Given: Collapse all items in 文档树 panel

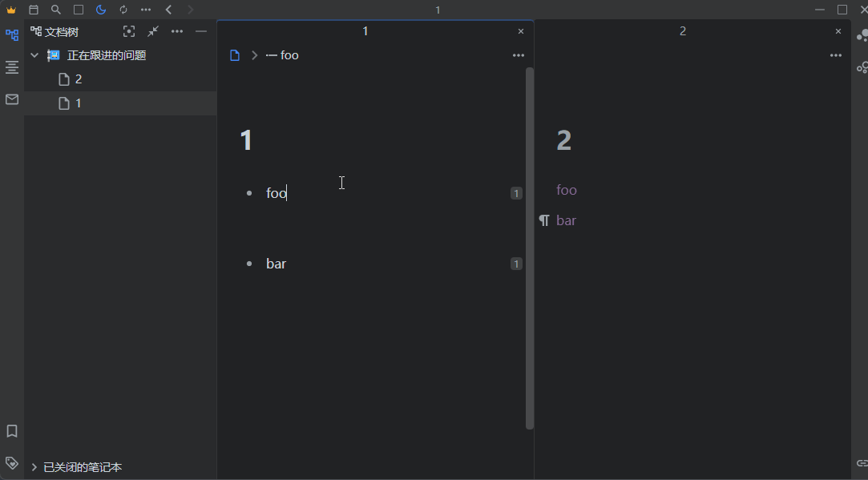Looking at the screenshot, I should [x=152, y=31].
